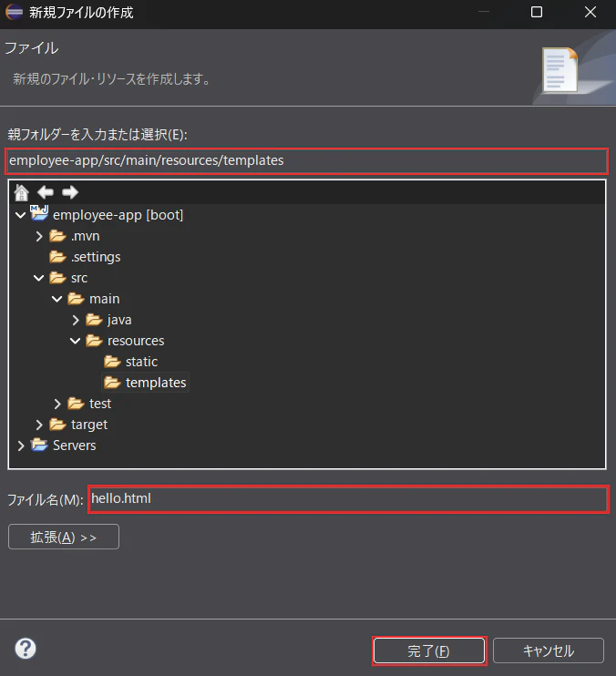The width and height of the screenshot is (616, 676).
Task: Select the java tree row label
Action: (x=119, y=320)
